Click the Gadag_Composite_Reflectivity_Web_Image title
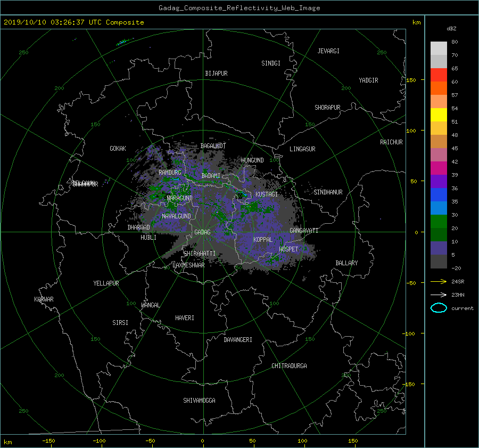Screen dimensions: 479x448 coord(239,8)
